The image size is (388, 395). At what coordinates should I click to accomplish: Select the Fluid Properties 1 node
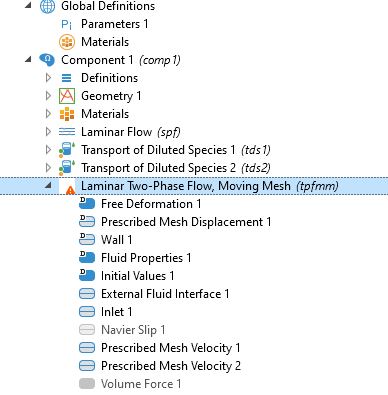pyautogui.click(x=146, y=258)
